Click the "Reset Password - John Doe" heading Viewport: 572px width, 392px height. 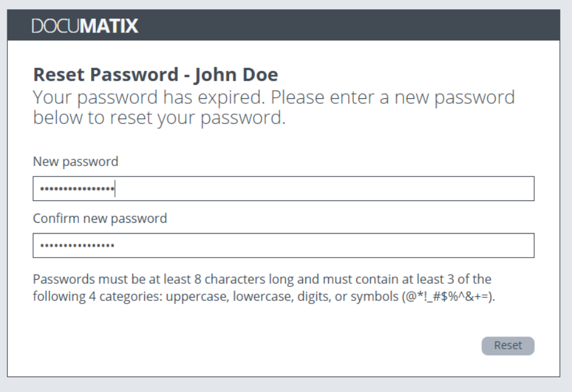(x=155, y=75)
